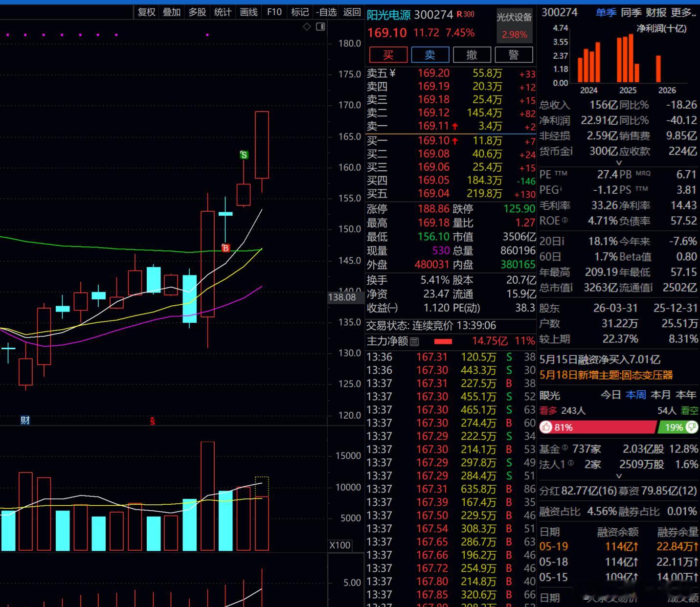Click the 警 alert button
Screen dimensions: 700x607
click(514, 55)
